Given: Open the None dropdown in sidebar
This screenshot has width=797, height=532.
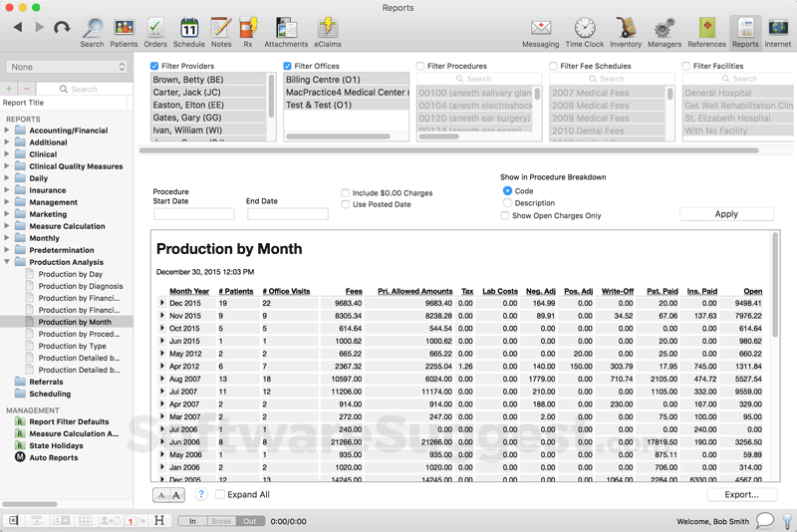Looking at the screenshot, I should [67, 67].
